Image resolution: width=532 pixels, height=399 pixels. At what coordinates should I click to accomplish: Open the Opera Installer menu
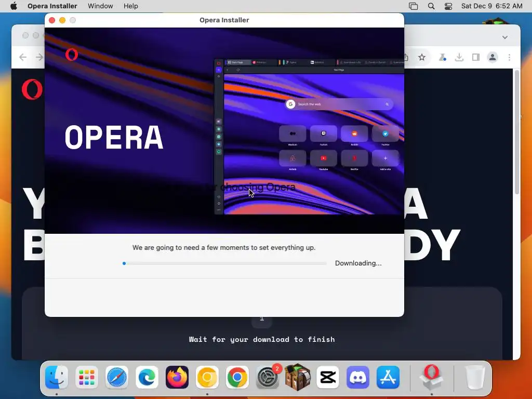pos(52,6)
